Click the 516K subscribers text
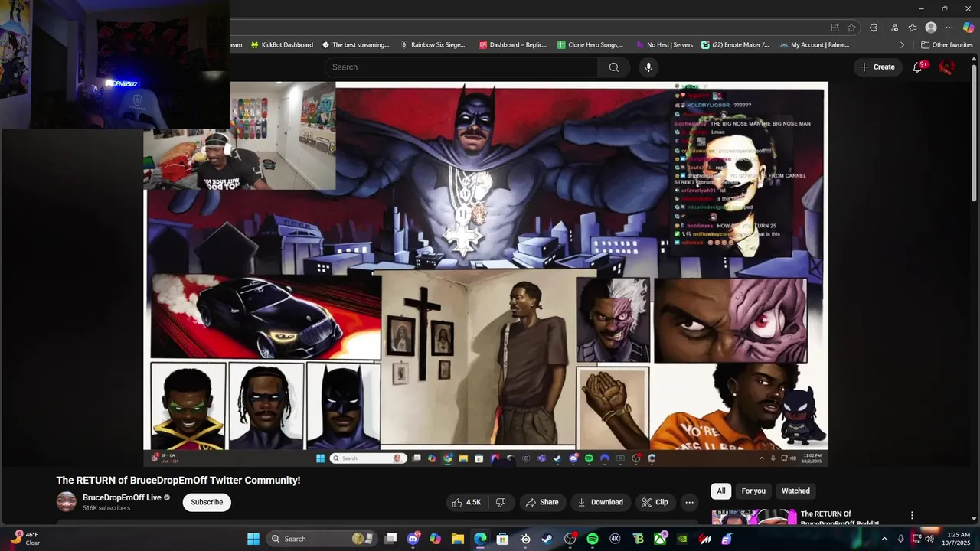Screen dimensions: 980x551 point(106,508)
